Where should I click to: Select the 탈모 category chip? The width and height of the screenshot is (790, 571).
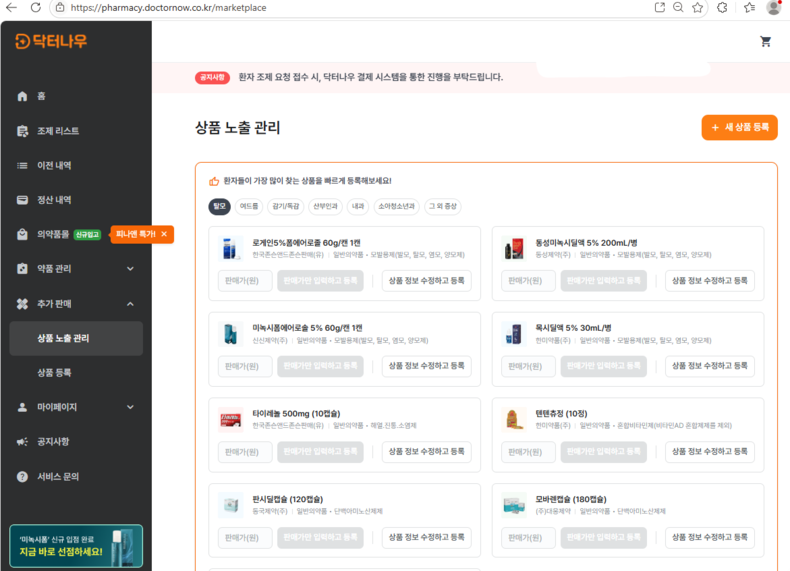[219, 207]
